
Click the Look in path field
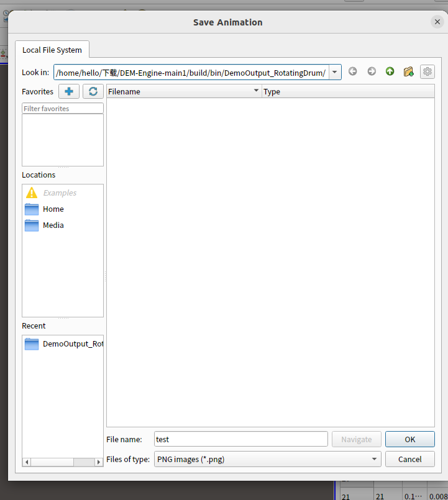pyautogui.click(x=191, y=73)
